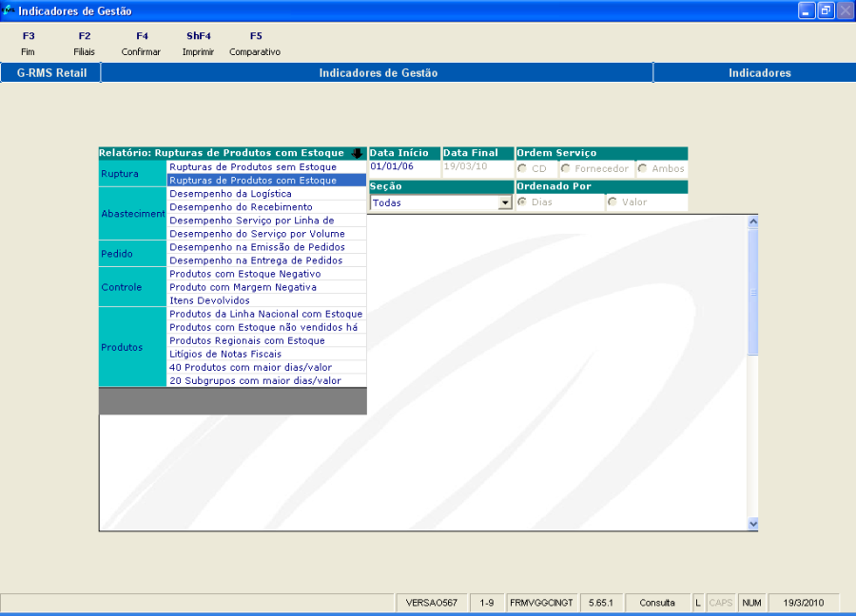This screenshot has height=616, width=856.
Task: Collapse report list with black down arrow
Action: [357, 153]
